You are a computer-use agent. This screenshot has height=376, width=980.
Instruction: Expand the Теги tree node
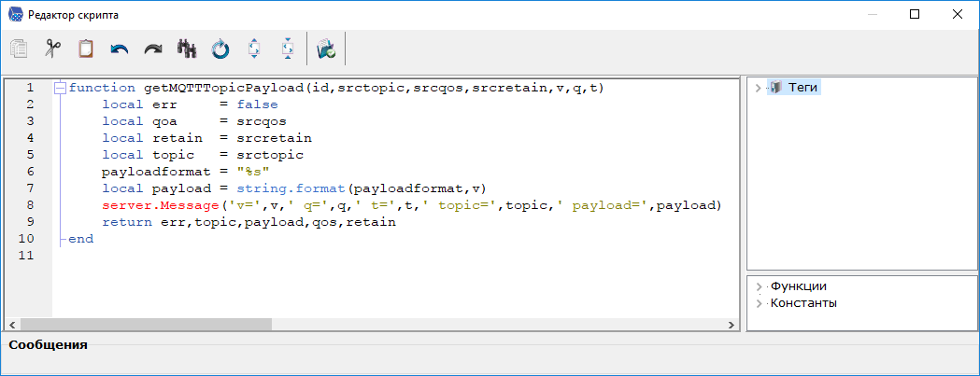(759, 88)
